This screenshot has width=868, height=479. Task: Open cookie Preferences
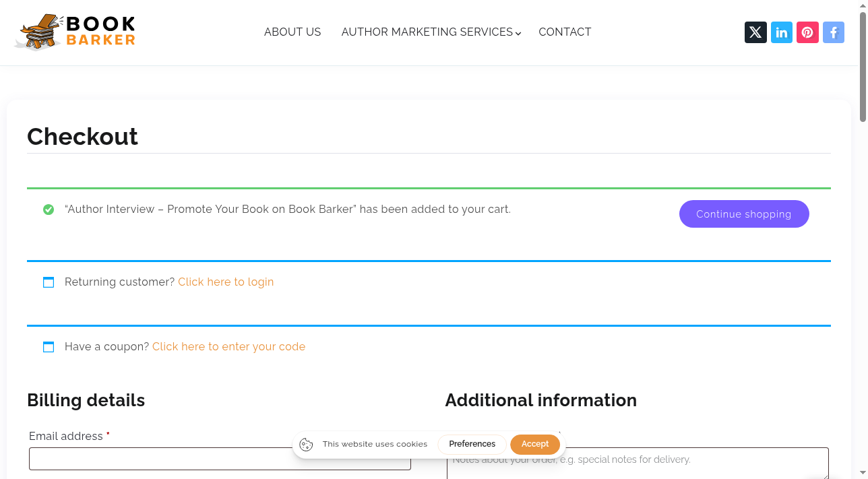472,444
